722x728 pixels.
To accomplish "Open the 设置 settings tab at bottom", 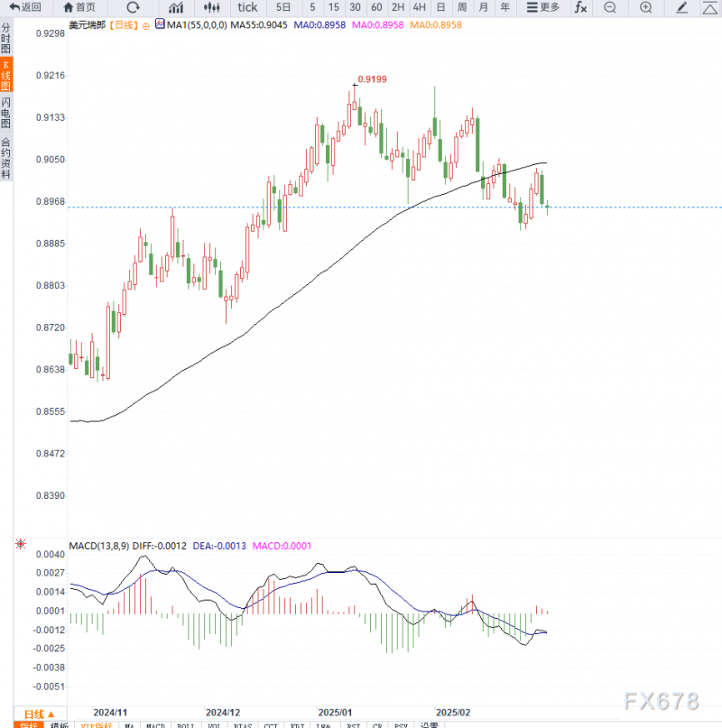I will (430, 724).
